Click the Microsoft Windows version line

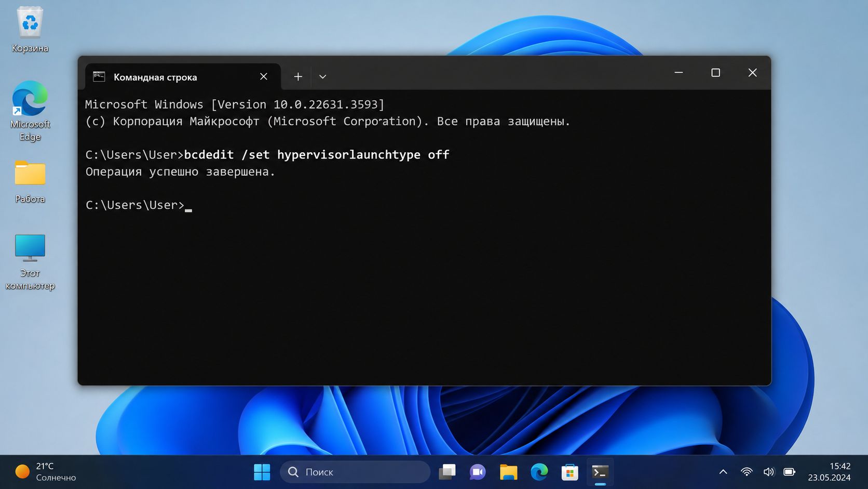(235, 104)
